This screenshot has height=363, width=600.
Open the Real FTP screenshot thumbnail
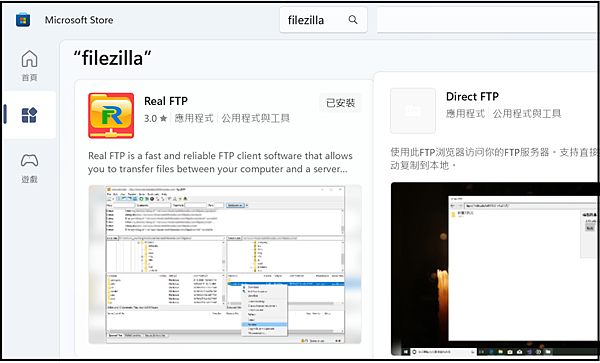(x=225, y=264)
